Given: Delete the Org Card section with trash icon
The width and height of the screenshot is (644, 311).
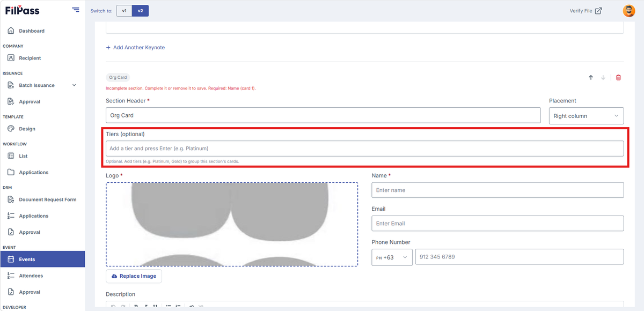Looking at the screenshot, I should click(x=618, y=78).
